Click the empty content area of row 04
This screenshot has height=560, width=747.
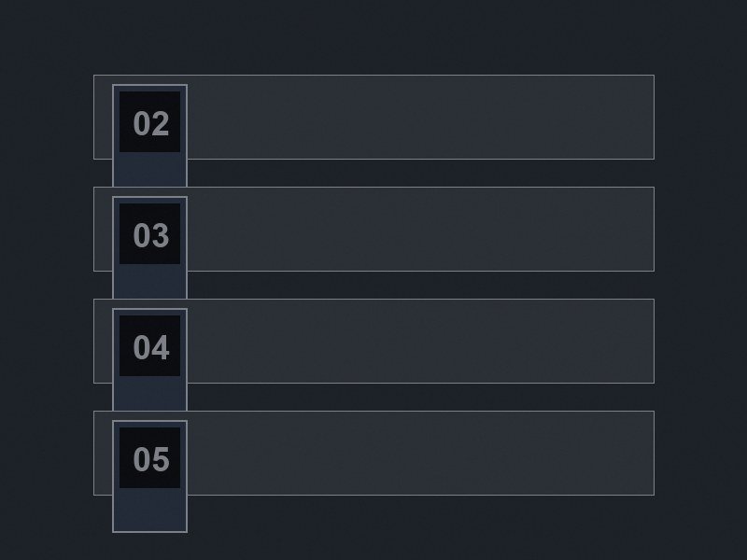[421, 341]
